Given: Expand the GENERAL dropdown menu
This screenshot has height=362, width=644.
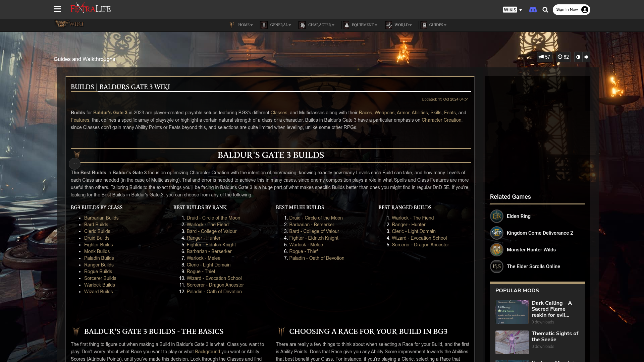Looking at the screenshot, I should 280,25.
